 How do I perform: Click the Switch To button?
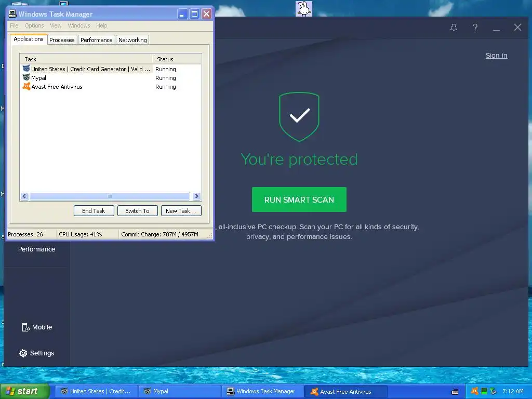(x=137, y=211)
